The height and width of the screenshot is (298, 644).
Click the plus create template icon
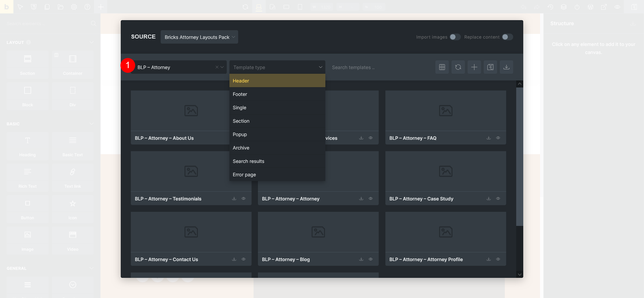[x=474, y=67]
